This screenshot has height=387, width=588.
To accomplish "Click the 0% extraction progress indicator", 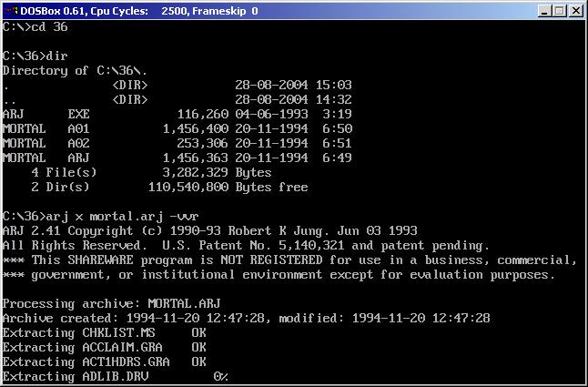I will click(x=221, y=377).
